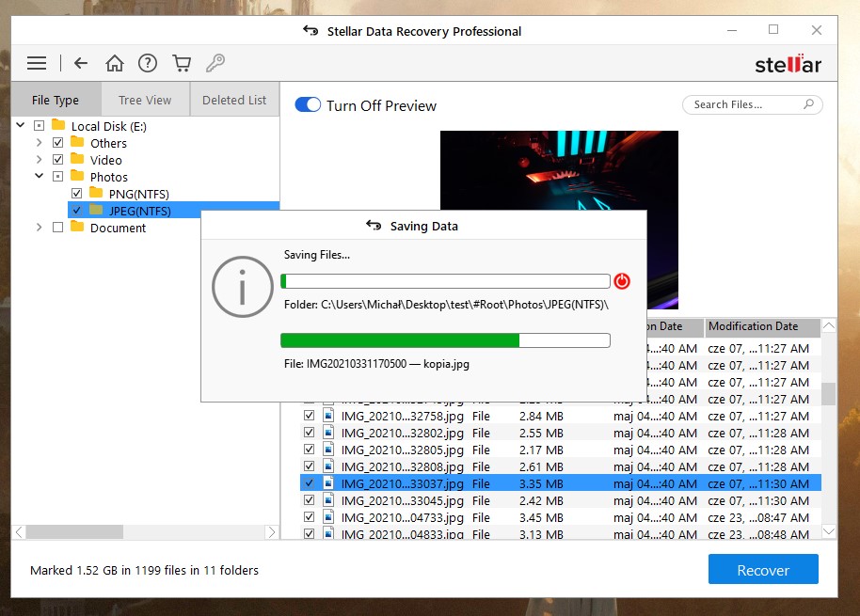The height and width of the screenshot is (616, 860).
Task: Click the left pane scroll right arrow
Action: point(272,531)
